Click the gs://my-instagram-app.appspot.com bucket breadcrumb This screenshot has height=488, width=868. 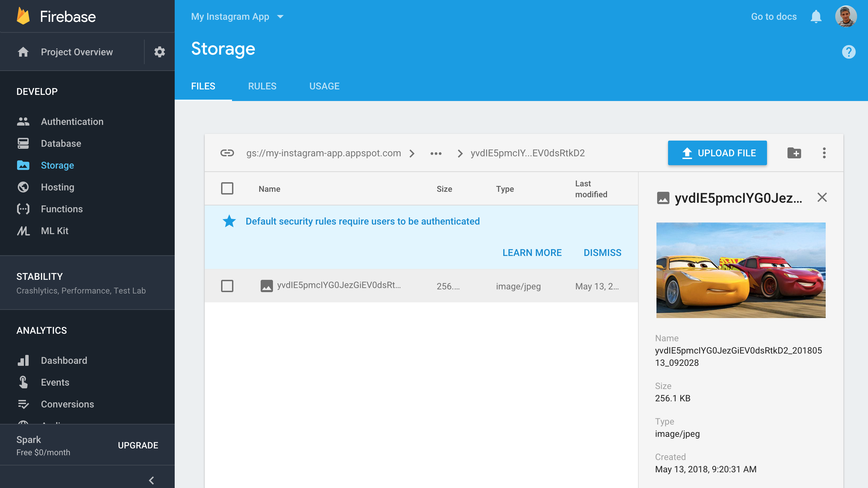tap(324, 153)
